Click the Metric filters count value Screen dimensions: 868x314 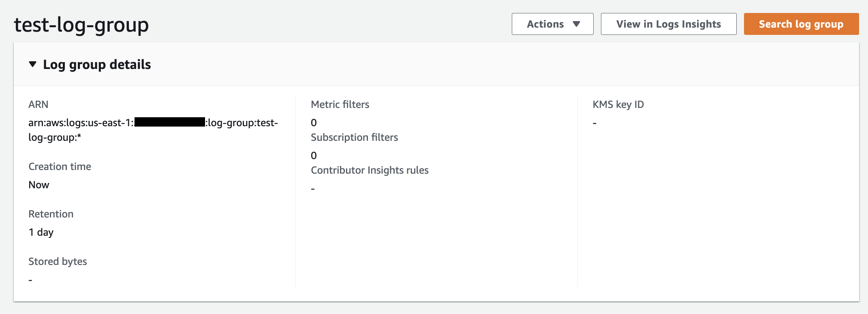click(x=314, y=123)
